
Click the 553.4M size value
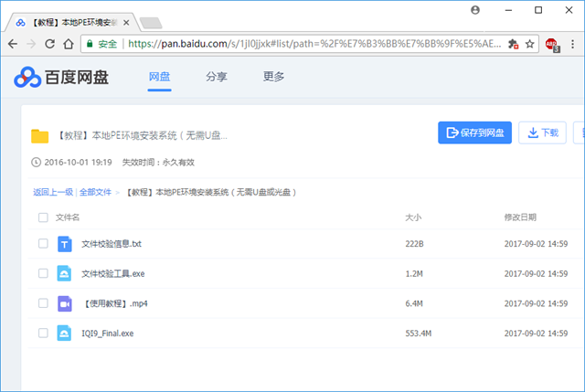tap(419, 334)
